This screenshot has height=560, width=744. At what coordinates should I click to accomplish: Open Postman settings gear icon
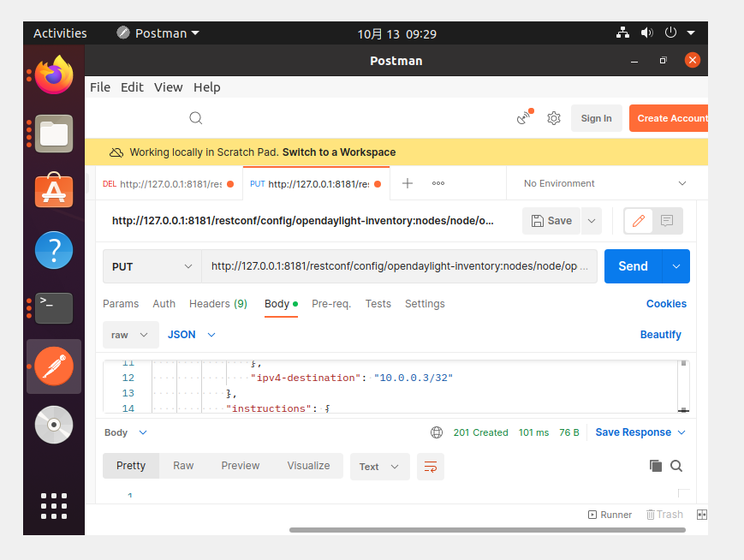click(554, 118)
